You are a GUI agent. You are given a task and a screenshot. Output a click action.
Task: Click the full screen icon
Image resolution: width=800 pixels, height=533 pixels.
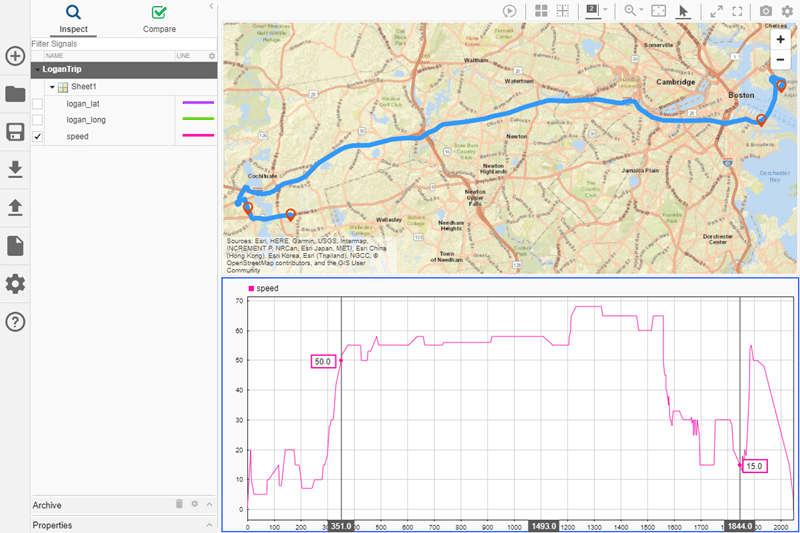point(737,11)
